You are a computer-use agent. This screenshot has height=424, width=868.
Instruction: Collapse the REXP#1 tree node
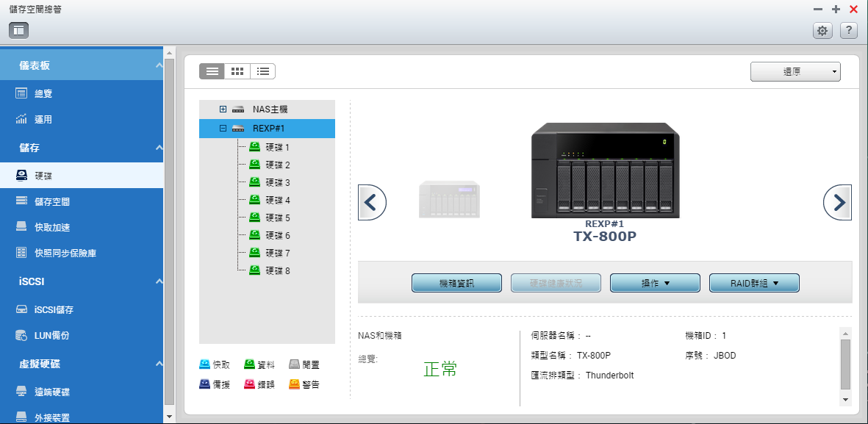point(223,129)
